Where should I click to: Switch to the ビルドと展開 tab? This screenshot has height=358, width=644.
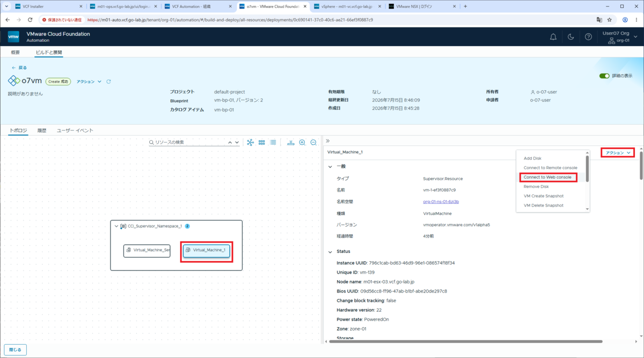(49, 53)
